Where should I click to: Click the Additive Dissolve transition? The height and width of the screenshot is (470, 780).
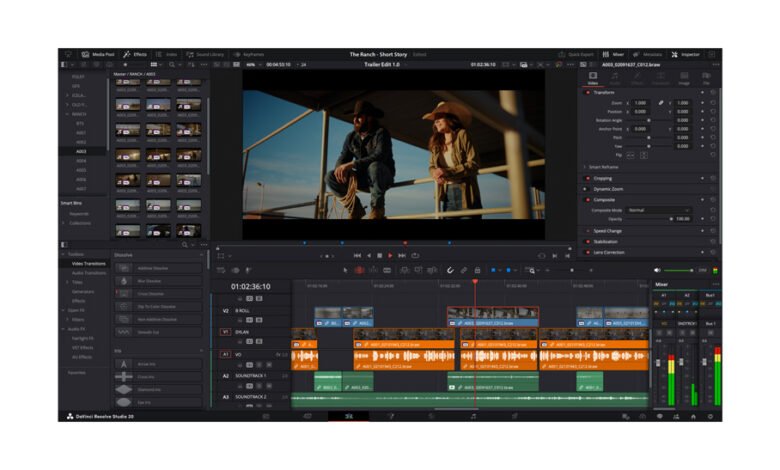point(158,268)
